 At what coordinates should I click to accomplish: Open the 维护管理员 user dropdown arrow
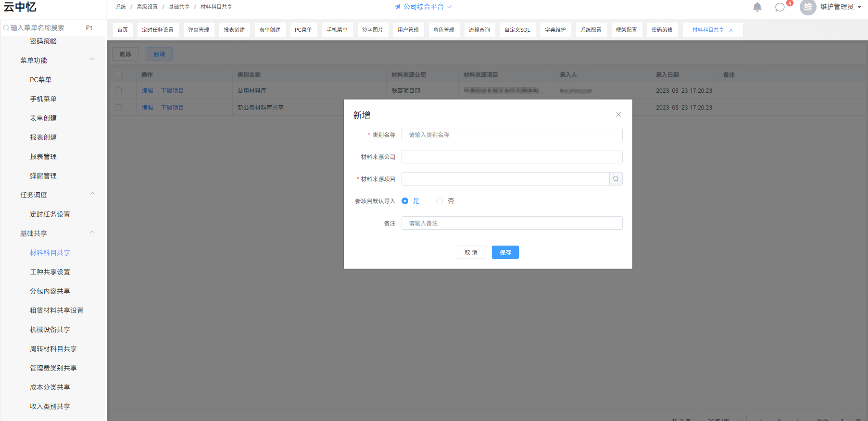859,7
